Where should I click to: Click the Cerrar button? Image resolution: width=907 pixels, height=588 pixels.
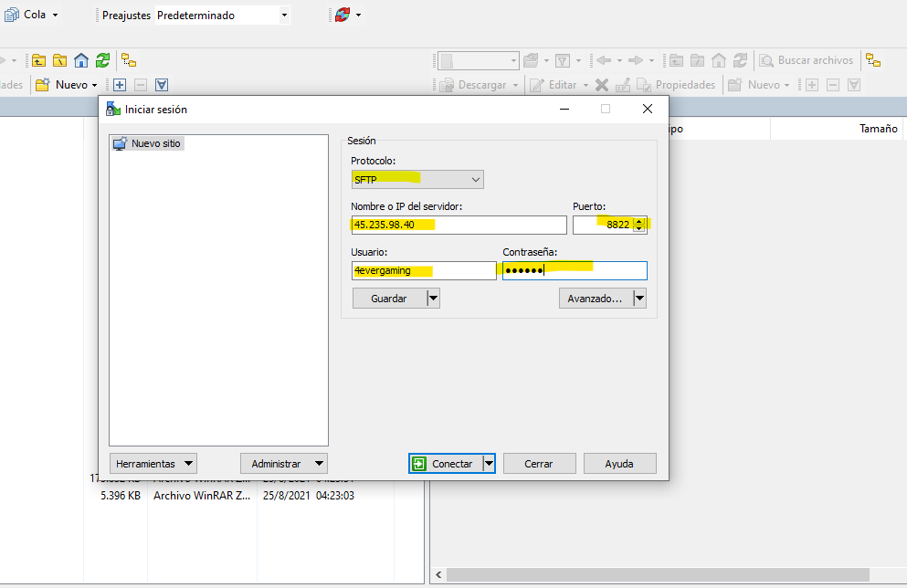(x=539, y=464)
